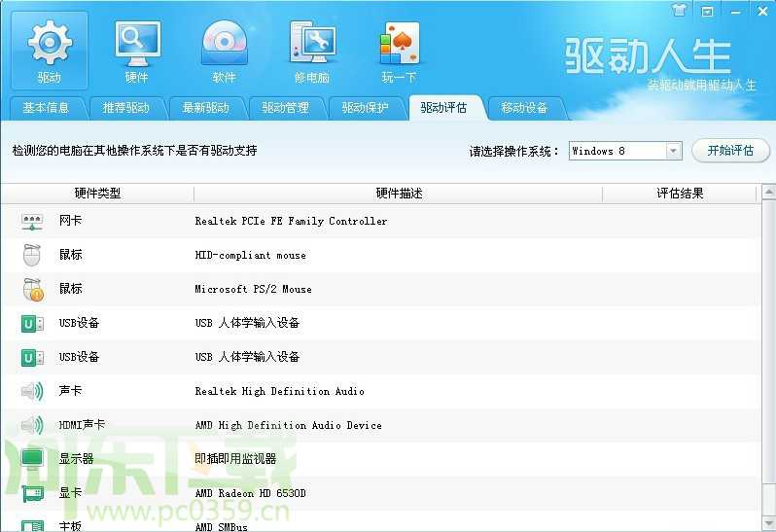Click the 驱动人生 logo text

pos(648,55)
